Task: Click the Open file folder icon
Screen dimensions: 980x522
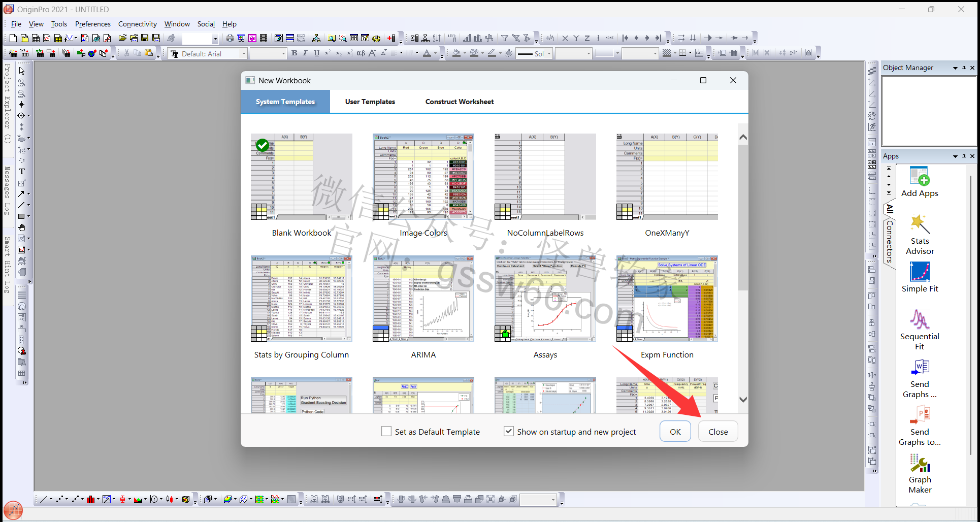Action: pyautogui.click(x=122, y=38)
